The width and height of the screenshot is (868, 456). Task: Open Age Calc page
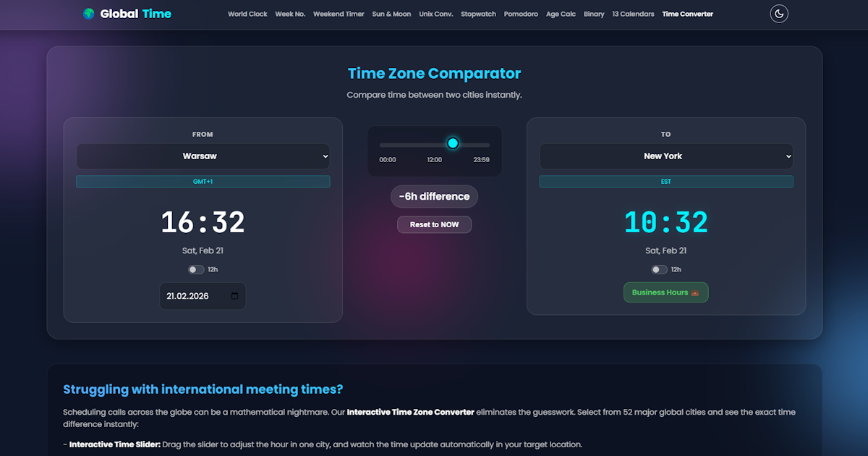tap(561, 14)
